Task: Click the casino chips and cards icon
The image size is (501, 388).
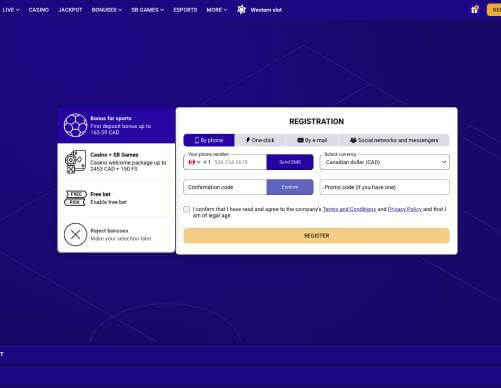Action: [75, 162]
